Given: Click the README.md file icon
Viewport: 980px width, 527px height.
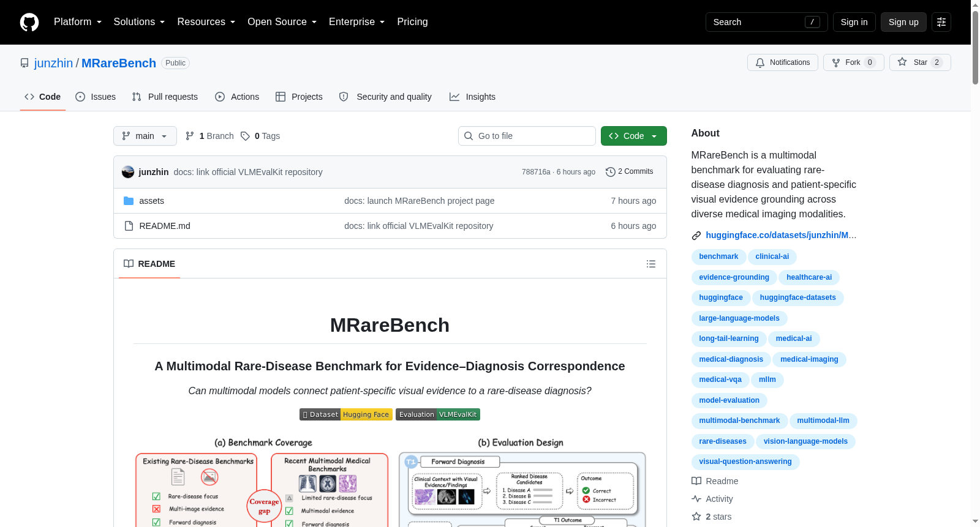Looking at the screenshot, I should coord(129,226).
